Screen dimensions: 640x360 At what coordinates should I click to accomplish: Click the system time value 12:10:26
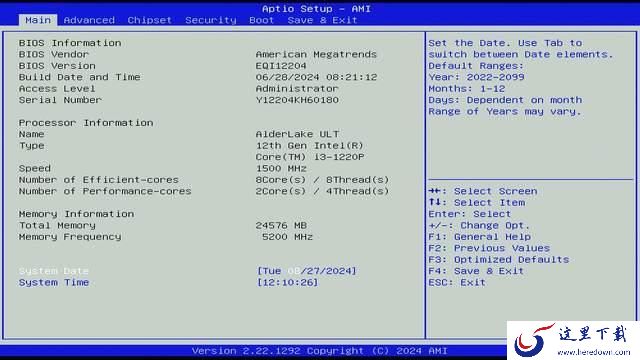tap(287, 282)
